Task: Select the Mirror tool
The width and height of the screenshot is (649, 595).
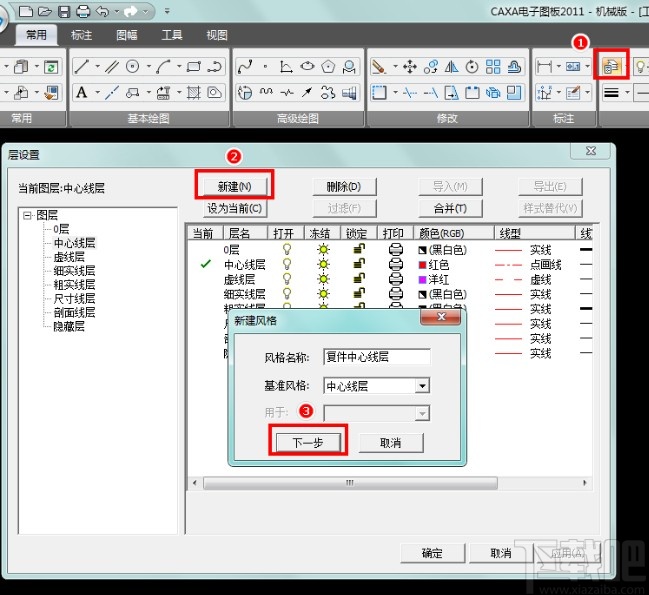Action: [x=451, y=66]
